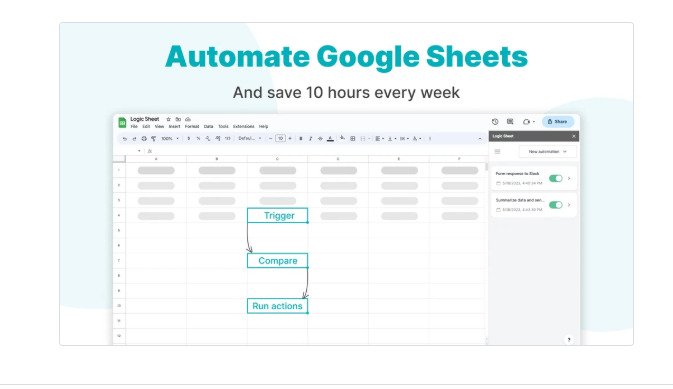Click the font size field showing 10
Screen dimensions: 673x389
coord(280,139)
